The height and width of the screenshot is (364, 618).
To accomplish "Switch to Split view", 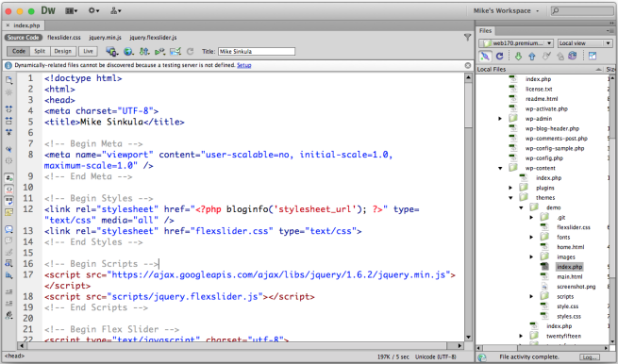I will pyautogui.click(x=40, y=51).
